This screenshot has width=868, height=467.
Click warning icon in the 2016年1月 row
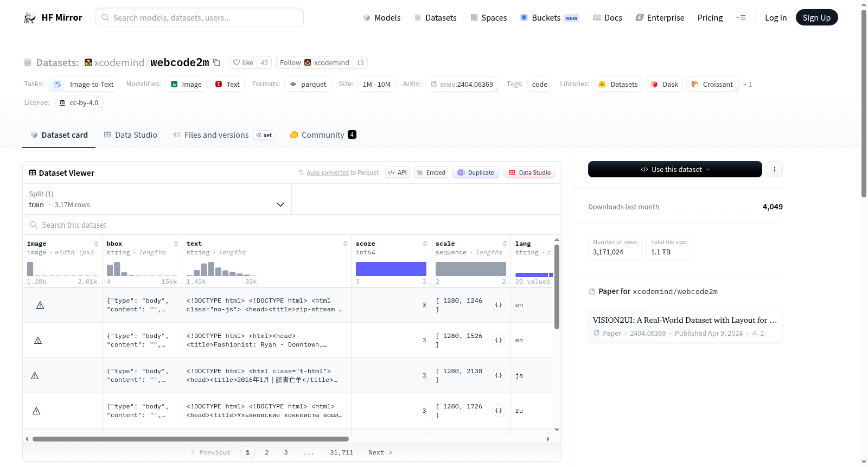click(x=35, y=376)
